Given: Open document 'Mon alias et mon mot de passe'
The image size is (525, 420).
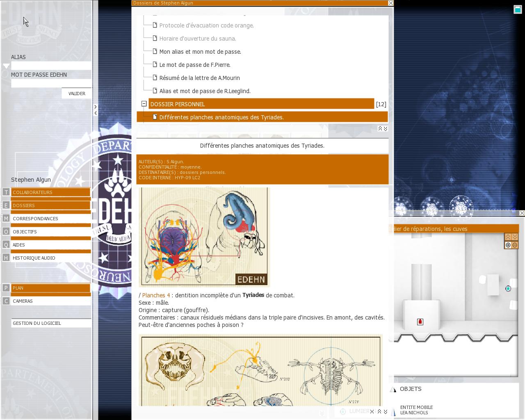Looking at the screenshot, I should click(x=200, y=52).
